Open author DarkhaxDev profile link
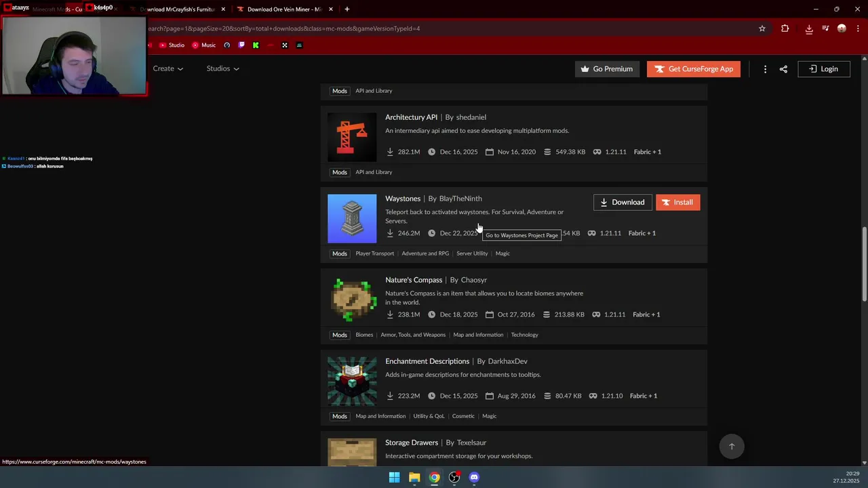 click(508, 361)
